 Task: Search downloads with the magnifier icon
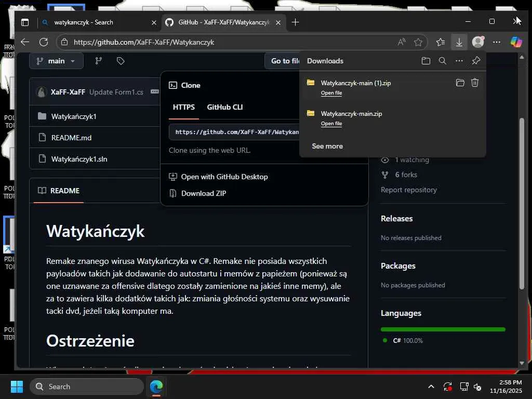(x=443, y=61)
